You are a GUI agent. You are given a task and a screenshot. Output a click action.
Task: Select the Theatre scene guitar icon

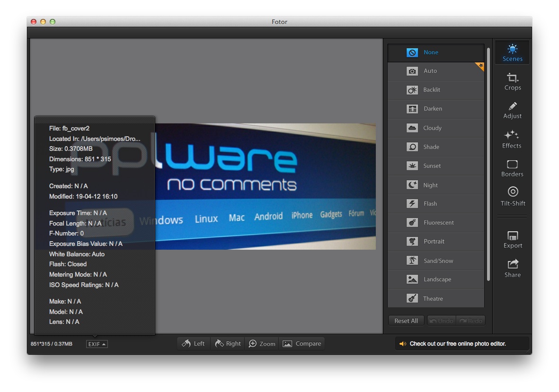412,298
